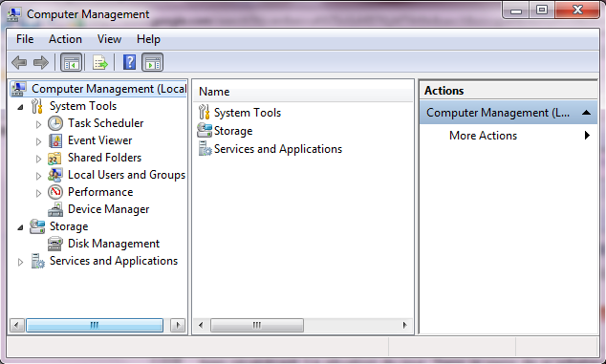
Task: Click the Shared Folders icon
Action: (x=55, y=158)
